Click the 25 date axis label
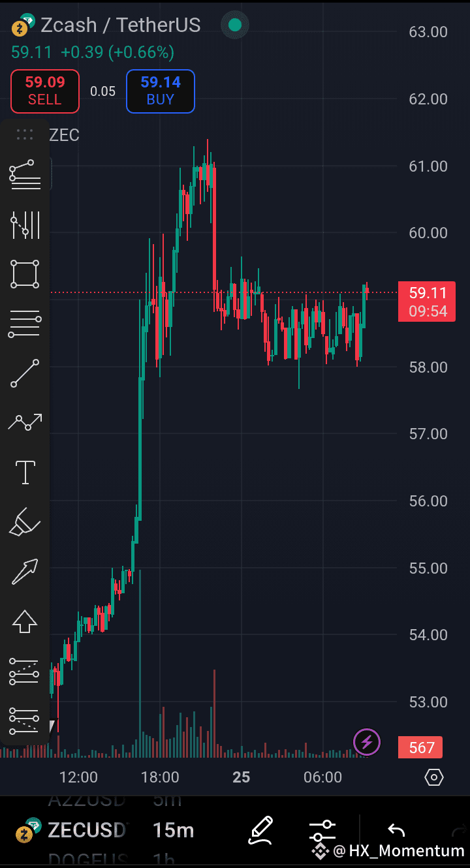Screen dimensions: 470x868 click(242, 777)
